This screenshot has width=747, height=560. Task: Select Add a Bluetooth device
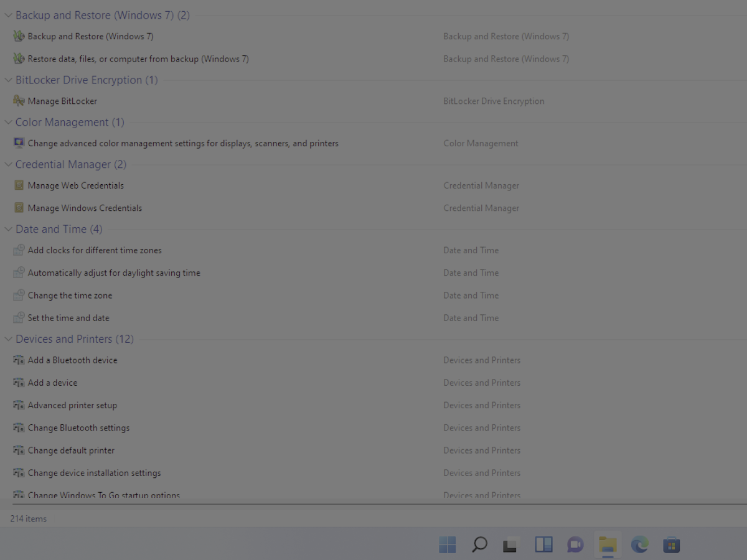click(x=72, y=360)
